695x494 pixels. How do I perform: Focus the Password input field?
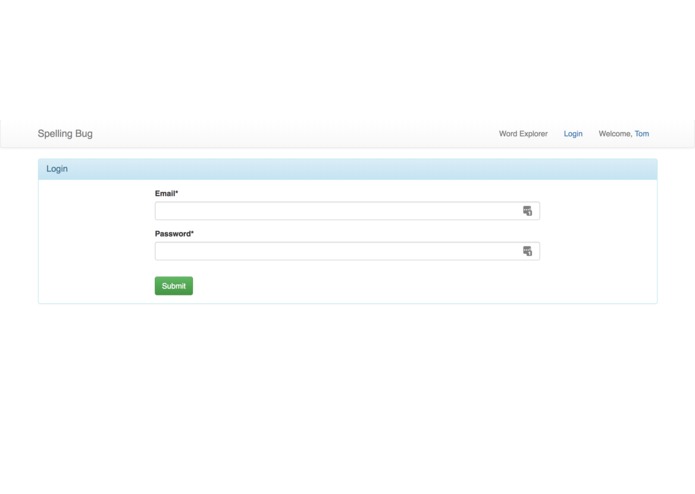[x=347, y=251]
